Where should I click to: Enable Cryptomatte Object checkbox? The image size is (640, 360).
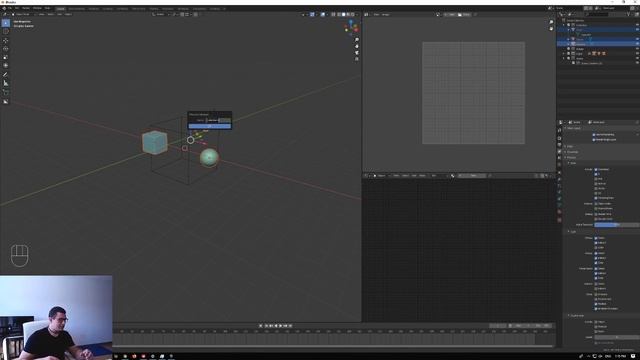coord(596,322)
